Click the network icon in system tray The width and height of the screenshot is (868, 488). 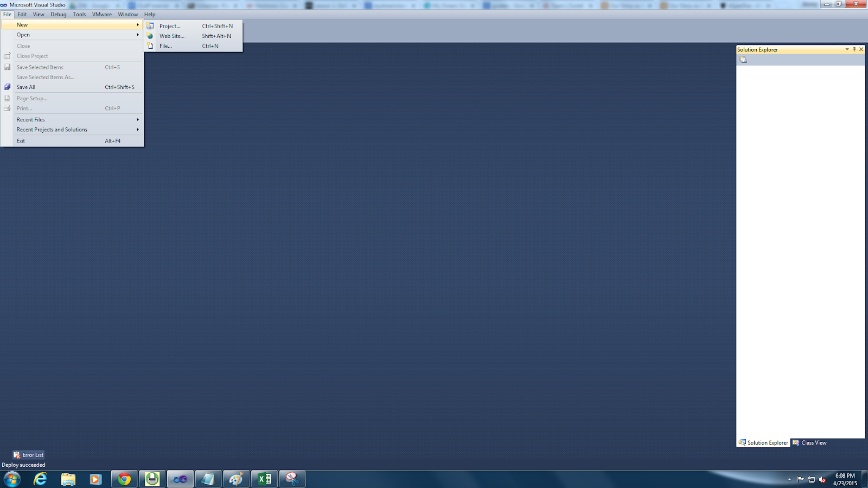click(812, 479)
